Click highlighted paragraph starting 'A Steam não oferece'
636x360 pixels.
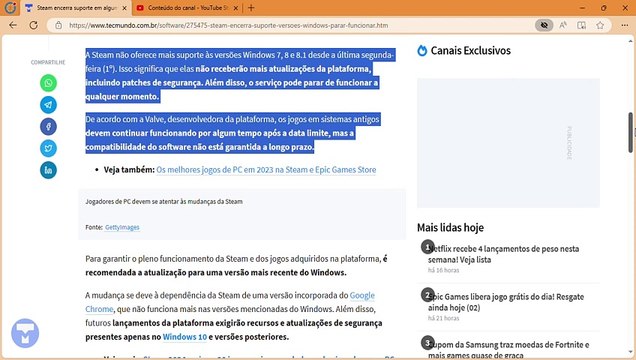point(240,75)
